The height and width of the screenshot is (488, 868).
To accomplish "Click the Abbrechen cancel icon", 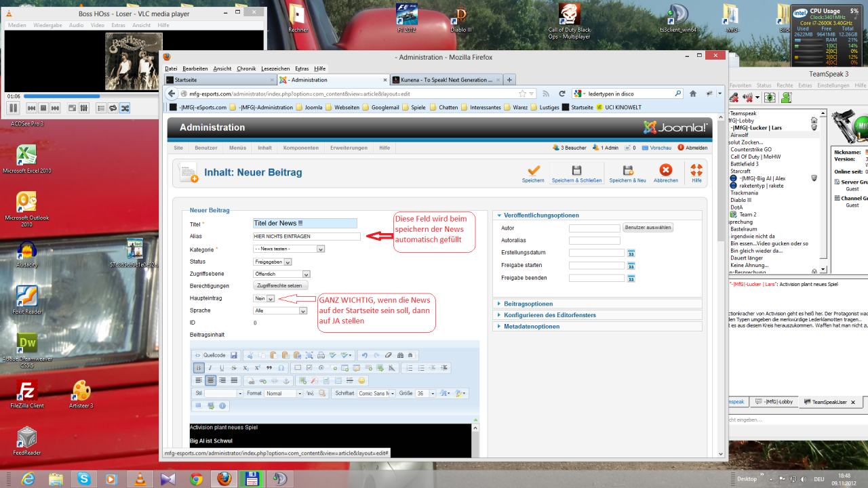I will [666, 171].
